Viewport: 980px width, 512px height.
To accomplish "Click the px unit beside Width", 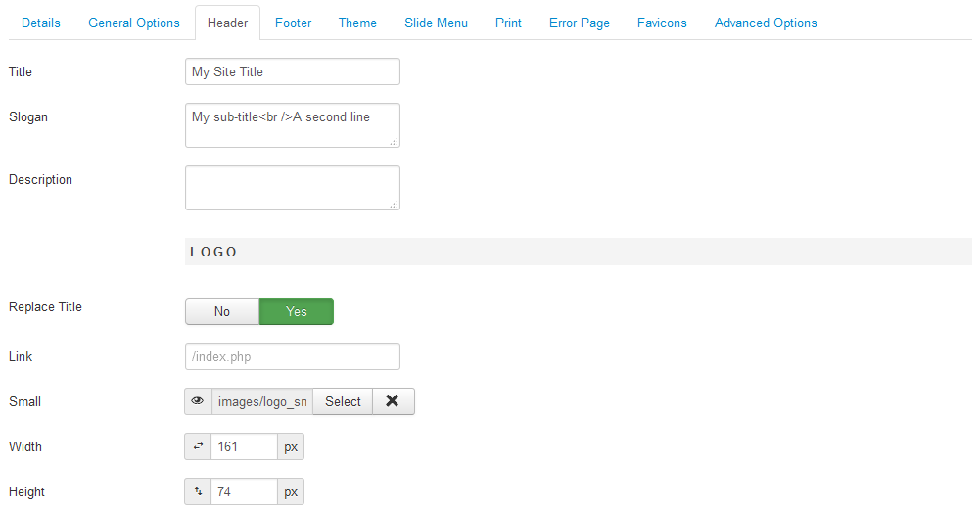I will [291, 446].
